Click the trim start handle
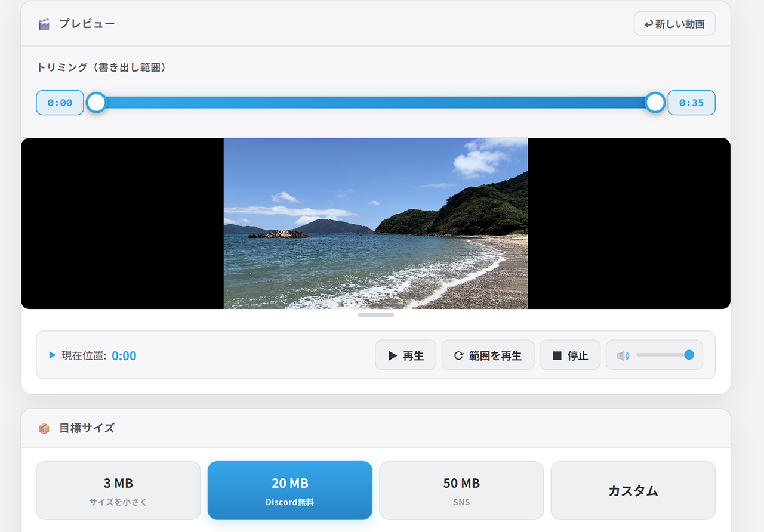 tap(96, 103)
